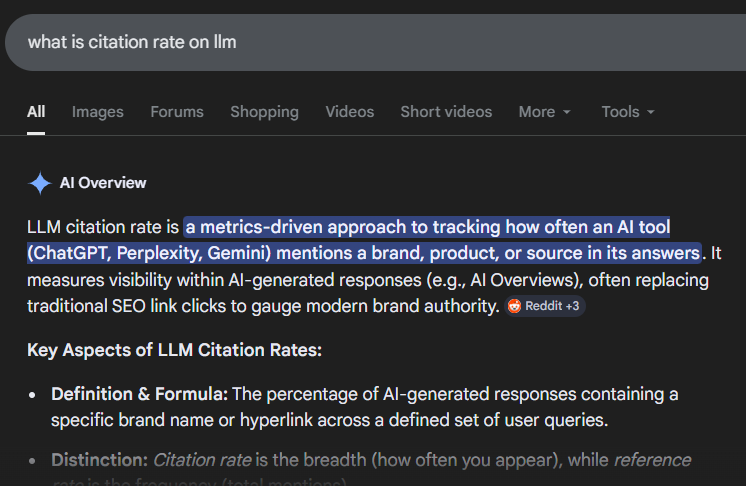Image resolution: width=746 pixels, height=486 pixels.
Task: Click the Reddit logo in the source chip
Action: (x=514, y=306)
